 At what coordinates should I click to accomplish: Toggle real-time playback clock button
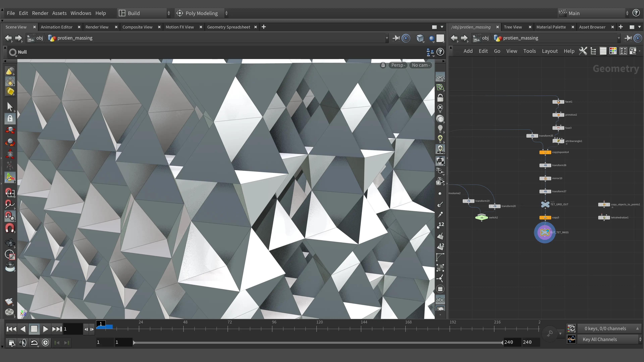(x=45, y=343)
